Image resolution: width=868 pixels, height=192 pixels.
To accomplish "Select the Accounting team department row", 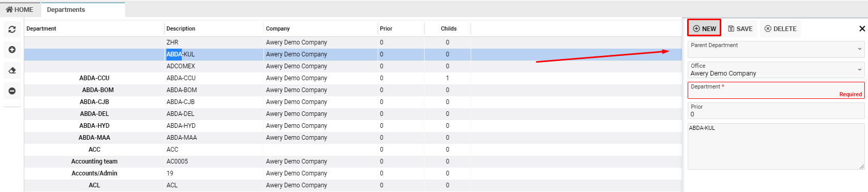I will click(x=353, y=161).
